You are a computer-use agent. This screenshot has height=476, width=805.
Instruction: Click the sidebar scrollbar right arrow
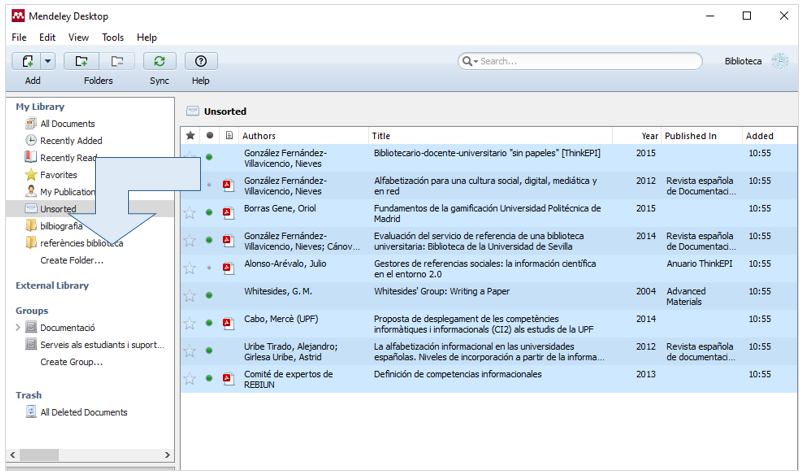coord(167,455)
